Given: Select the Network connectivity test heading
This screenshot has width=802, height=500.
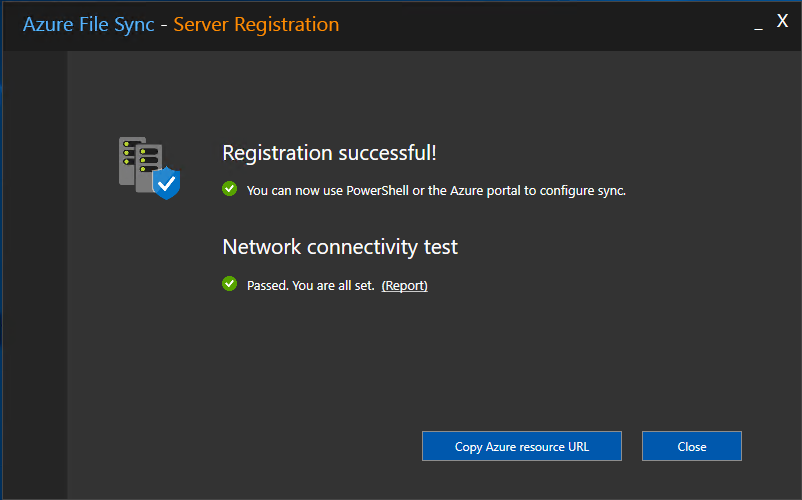Looking at the screenshot, I should 340,246.
